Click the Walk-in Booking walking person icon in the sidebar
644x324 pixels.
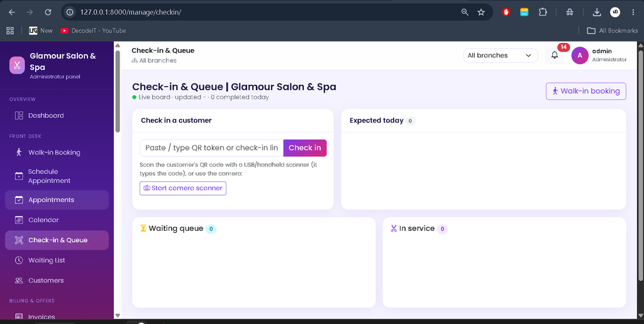coord(19,152)
